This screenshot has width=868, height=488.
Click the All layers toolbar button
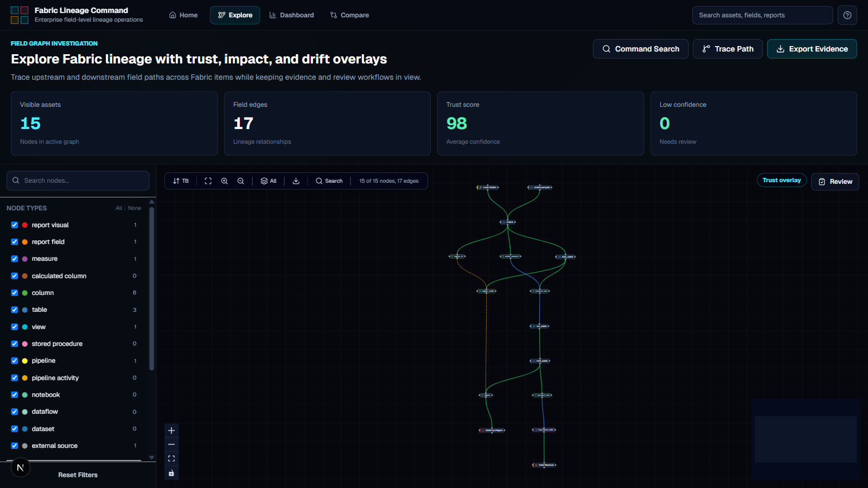(269, 181)
